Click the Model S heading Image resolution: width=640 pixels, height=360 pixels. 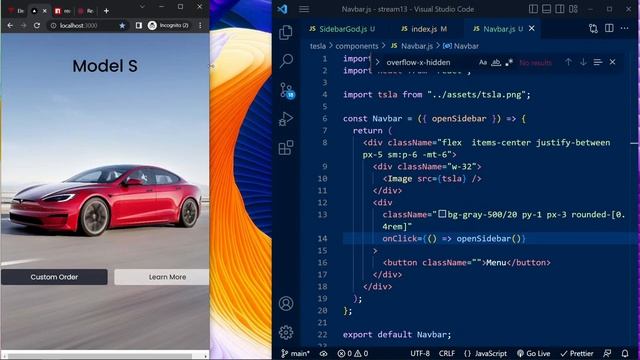[x=105, y=66]
